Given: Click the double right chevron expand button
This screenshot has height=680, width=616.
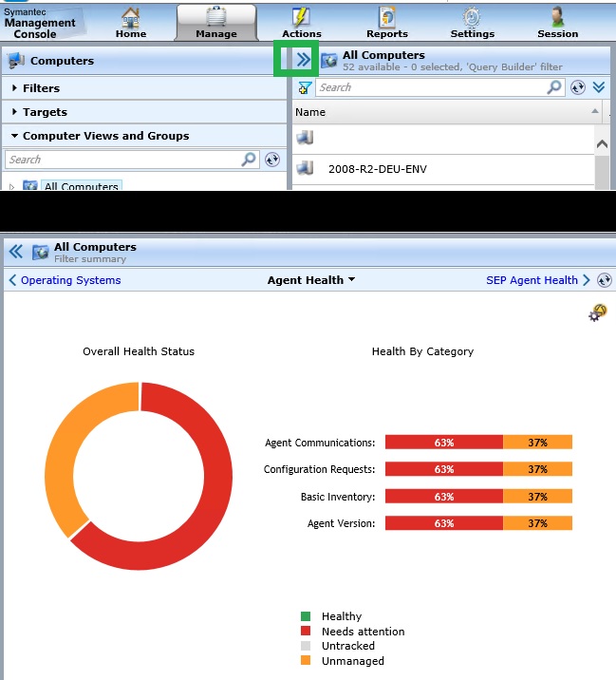Looking at the screenshot, I should 304,59.
